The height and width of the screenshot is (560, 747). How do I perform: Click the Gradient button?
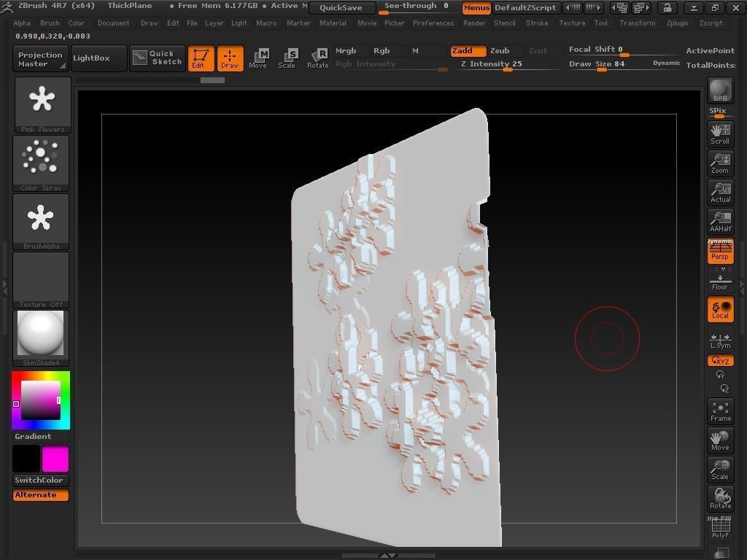[41, 437]
